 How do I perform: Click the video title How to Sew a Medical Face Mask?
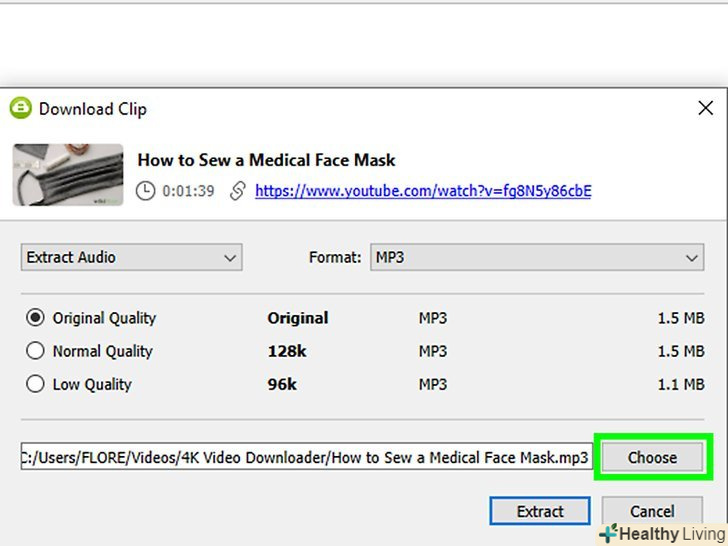[266, 160]
